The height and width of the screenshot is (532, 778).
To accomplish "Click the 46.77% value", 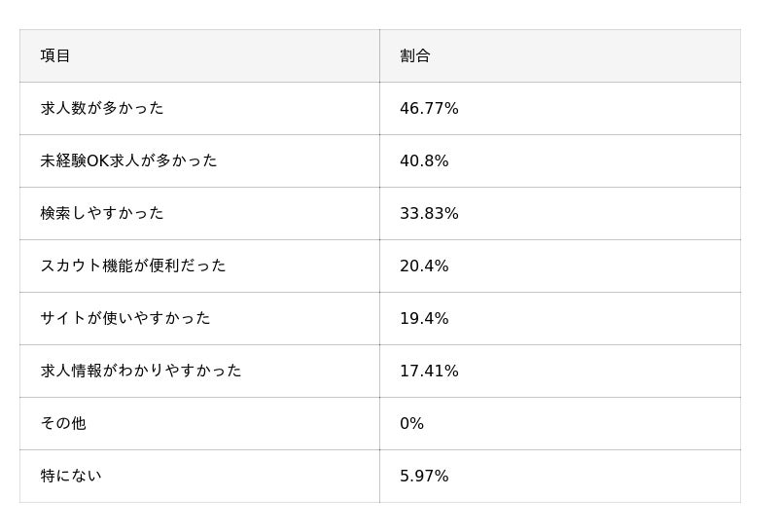I will 429,109.
